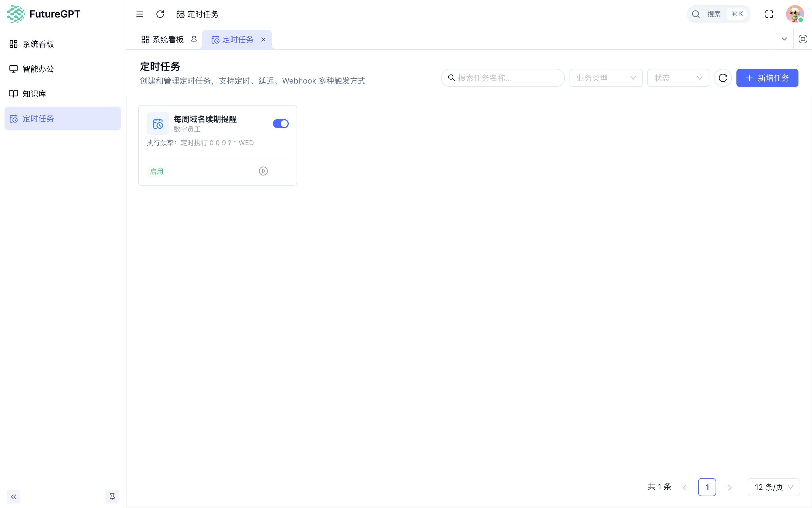Open the 12 条/页 page size dropdown
Image resolution: width=812 pixels, height=508 pixels.
pos(774,487)
